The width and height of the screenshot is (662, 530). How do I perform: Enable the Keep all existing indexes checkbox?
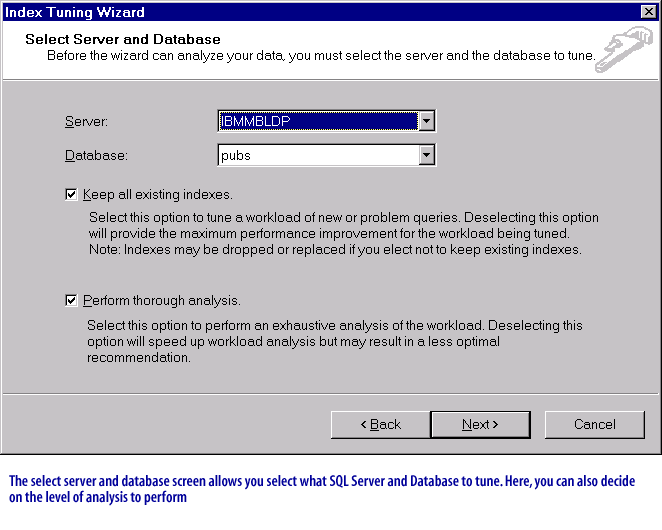(x=71, y=195)
